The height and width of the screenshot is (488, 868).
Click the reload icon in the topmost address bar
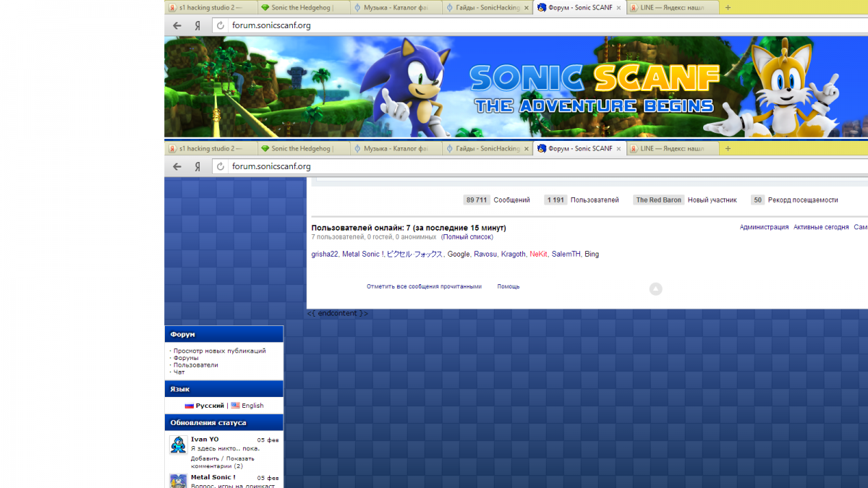pos(221,25)
